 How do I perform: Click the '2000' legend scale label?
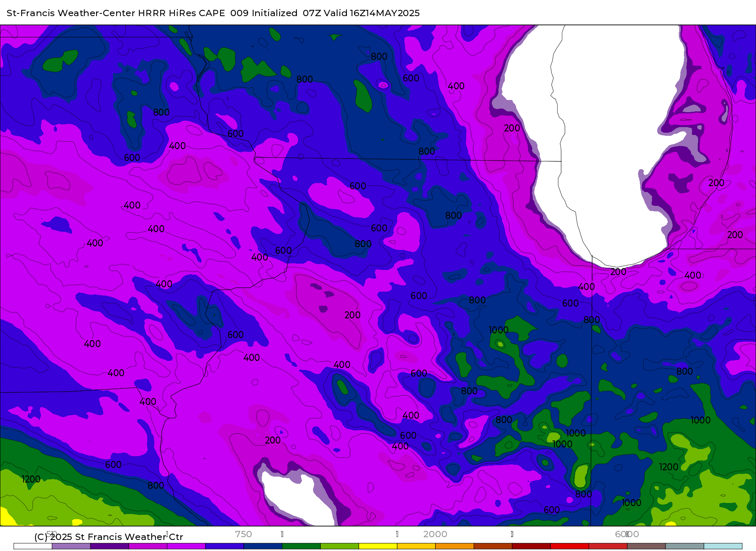435,534
